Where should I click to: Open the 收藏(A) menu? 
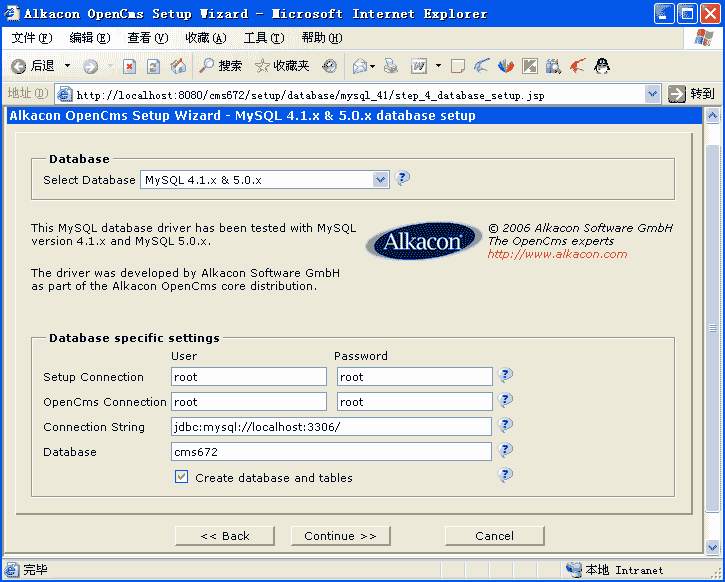click(206, 38)
